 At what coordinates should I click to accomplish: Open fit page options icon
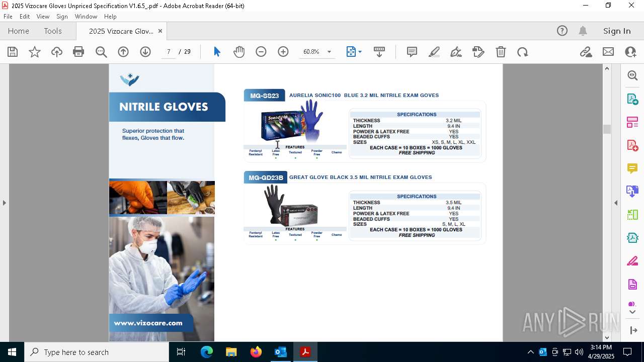(354, 52)
